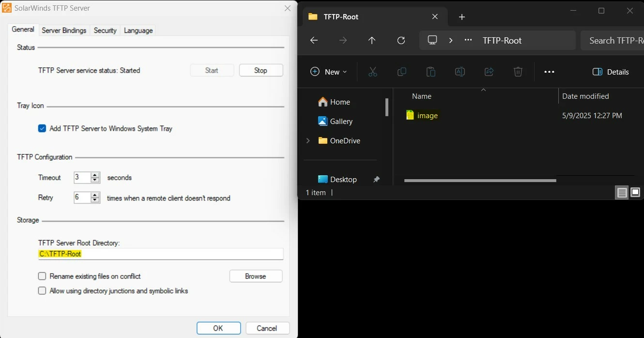Click the TFTP-Root breadcrumb in address bar
644x338 pixels.
tap(502, 41)
